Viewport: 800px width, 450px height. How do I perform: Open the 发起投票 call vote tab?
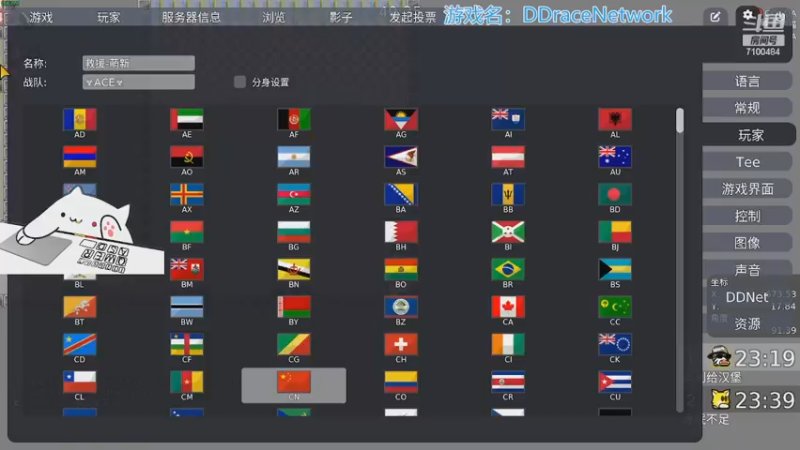(413, 17)
